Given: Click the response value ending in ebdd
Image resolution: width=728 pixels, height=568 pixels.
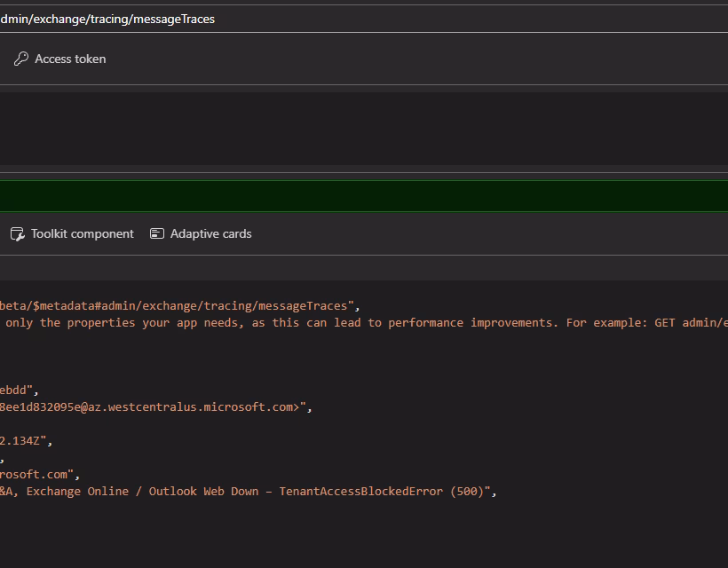Looking at the screenshot, I should [x=18, y=390].
